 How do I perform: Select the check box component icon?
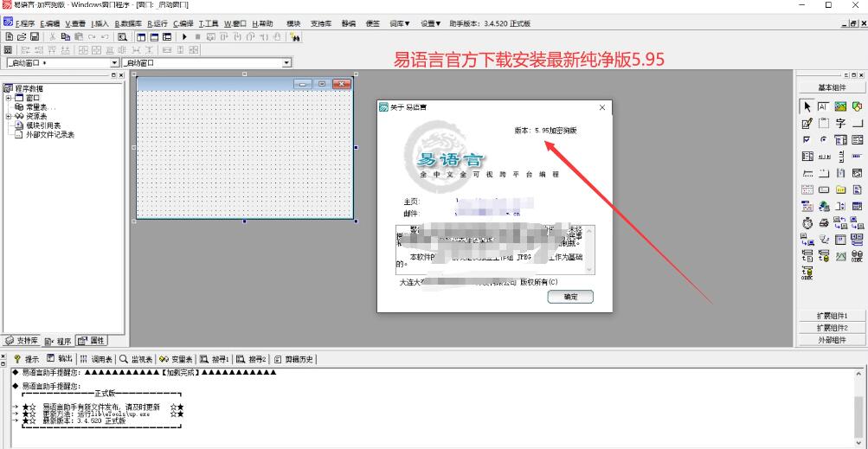(807, 139)
